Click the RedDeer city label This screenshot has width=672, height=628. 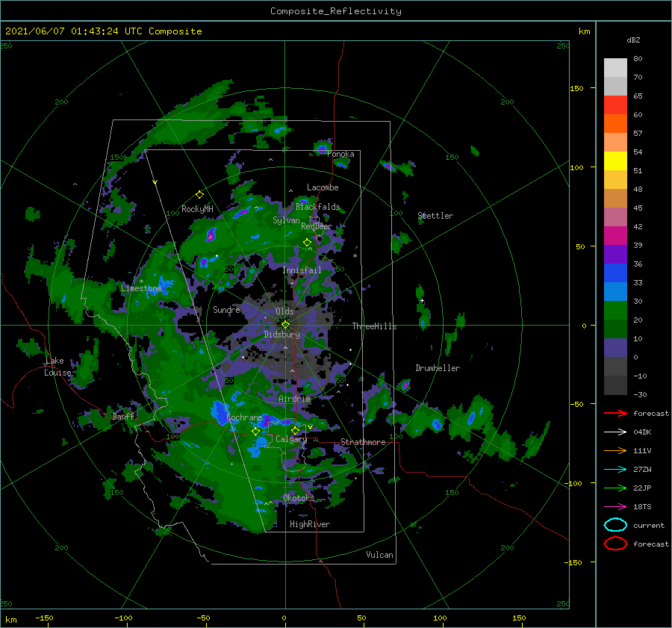click(317, 226)
